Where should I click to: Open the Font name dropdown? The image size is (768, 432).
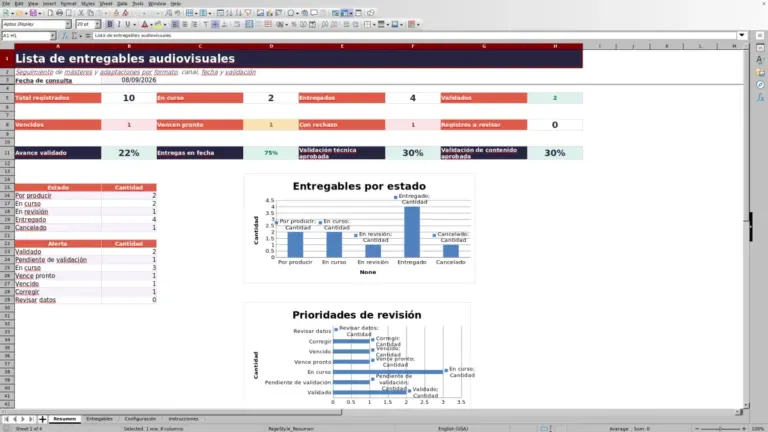pos(68,24)
